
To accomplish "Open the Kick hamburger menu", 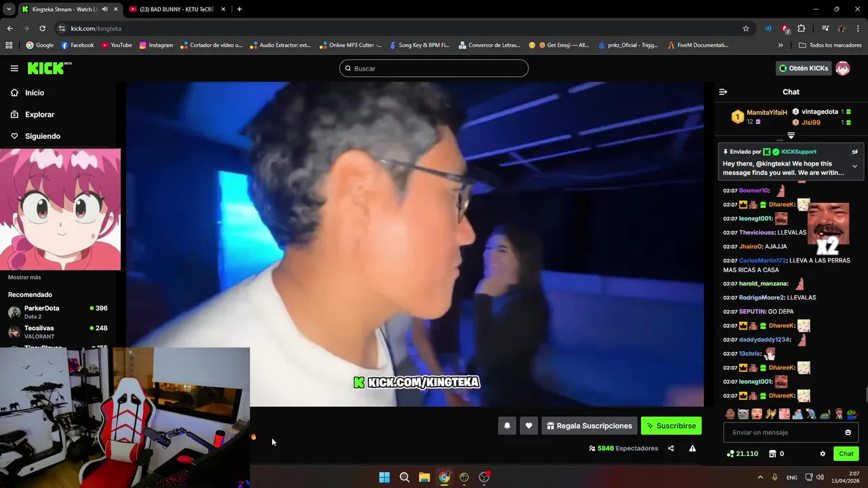I will point(14,68).
